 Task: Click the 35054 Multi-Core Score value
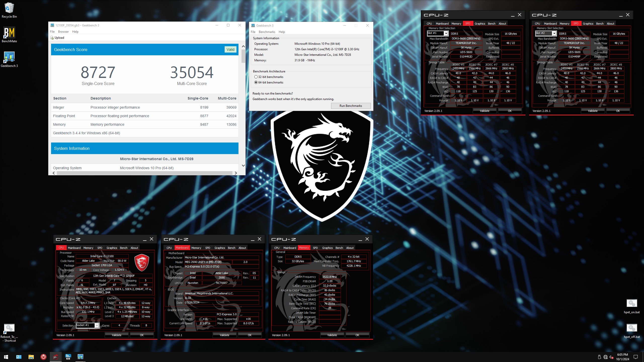click(192, 72)
